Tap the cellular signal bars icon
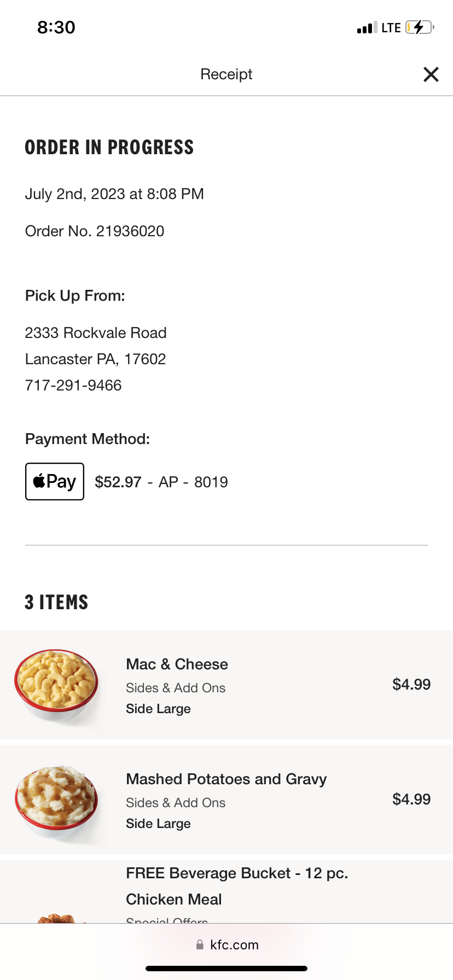 click(x=367, y=28)
